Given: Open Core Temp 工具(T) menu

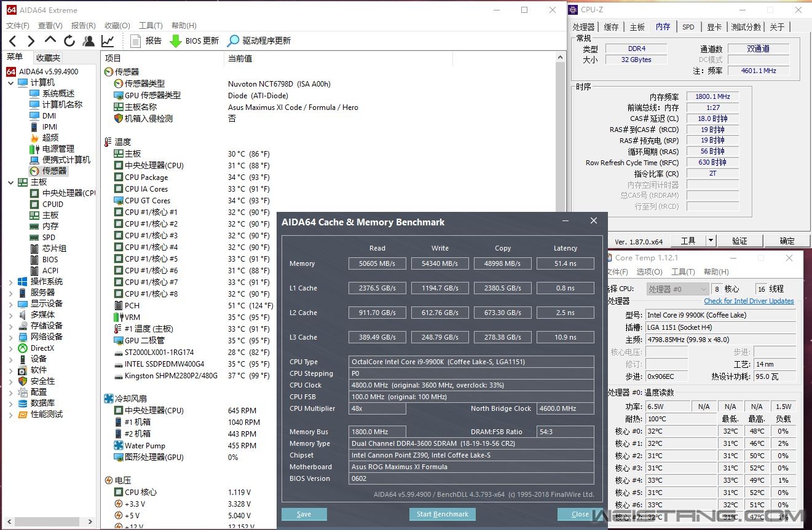Looking at the screenshot, I should 683,271.
